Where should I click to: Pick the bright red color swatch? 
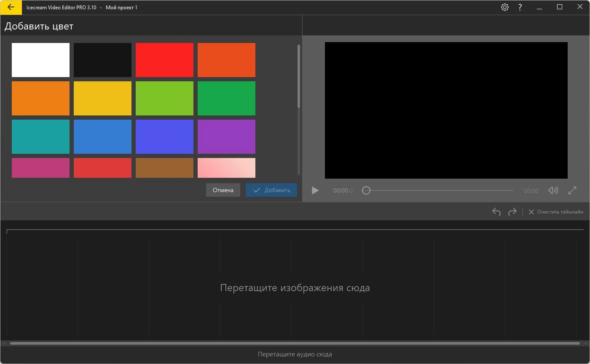(164, 60)
